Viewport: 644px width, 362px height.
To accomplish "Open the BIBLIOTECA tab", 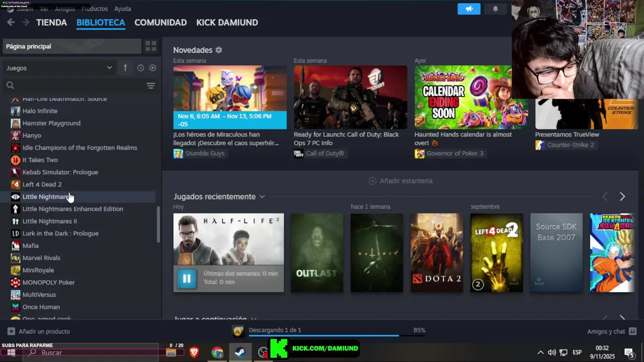I will coord(101,23).
